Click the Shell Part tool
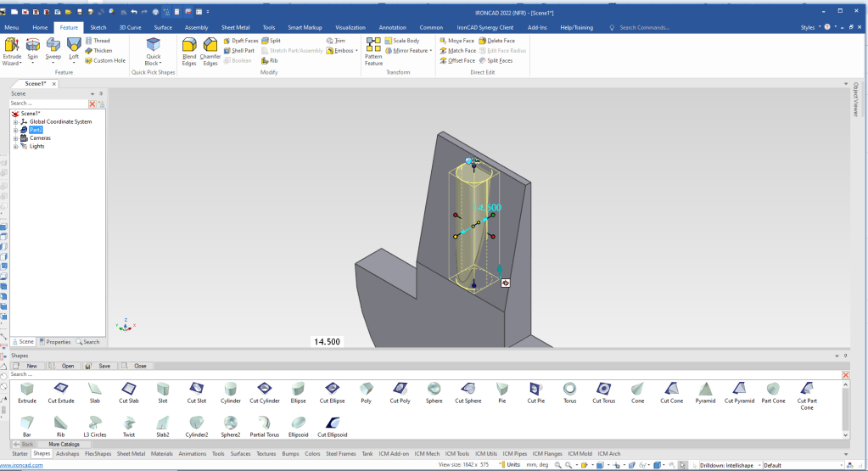The image size is (868, 471). [x=239, y=51]
